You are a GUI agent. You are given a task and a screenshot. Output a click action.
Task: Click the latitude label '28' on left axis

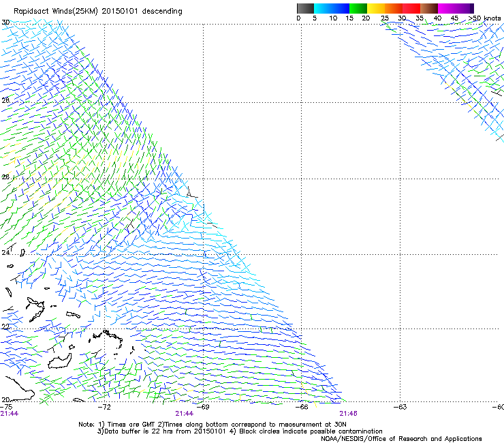(5, 100)
